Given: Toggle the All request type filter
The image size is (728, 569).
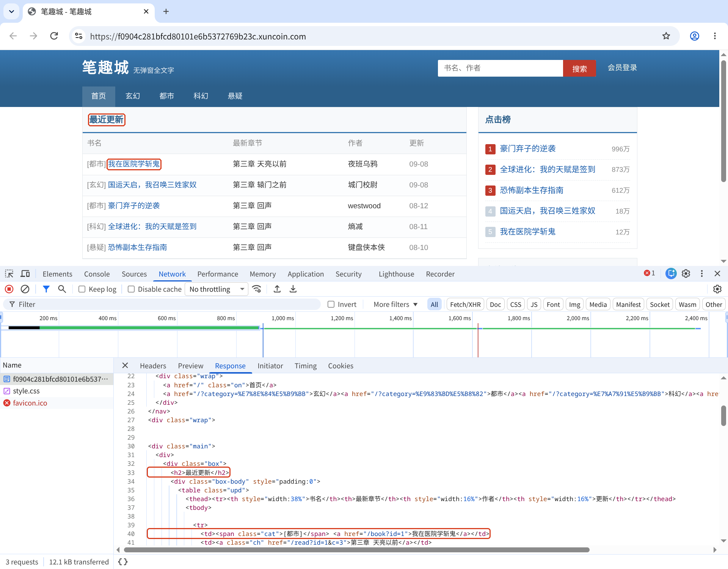Looking at the screenshot, I should tap(434, 304).
